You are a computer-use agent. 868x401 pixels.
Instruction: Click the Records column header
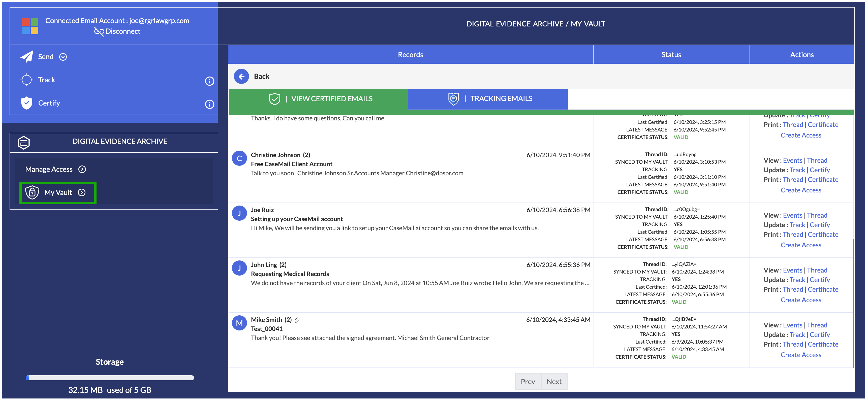410,55
